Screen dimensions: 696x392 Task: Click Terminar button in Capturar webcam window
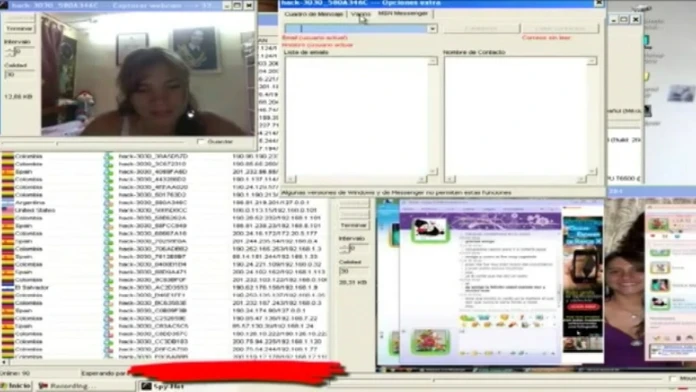pos(20,28)
